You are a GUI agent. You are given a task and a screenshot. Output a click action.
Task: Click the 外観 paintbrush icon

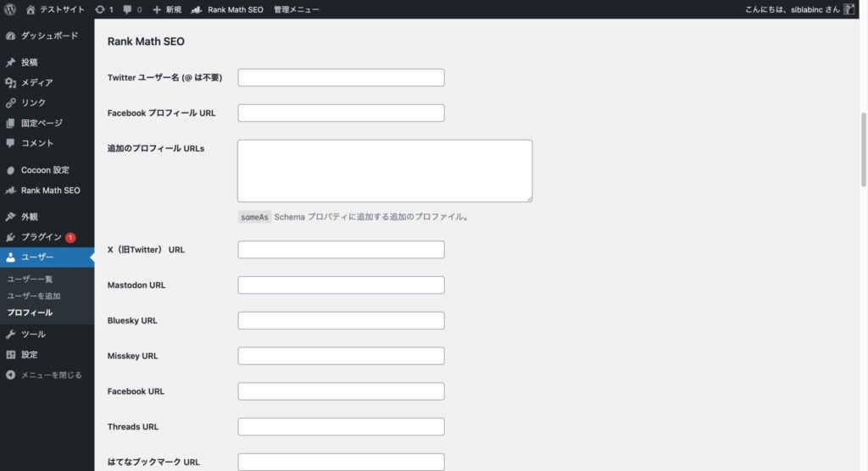coord(10,217)
